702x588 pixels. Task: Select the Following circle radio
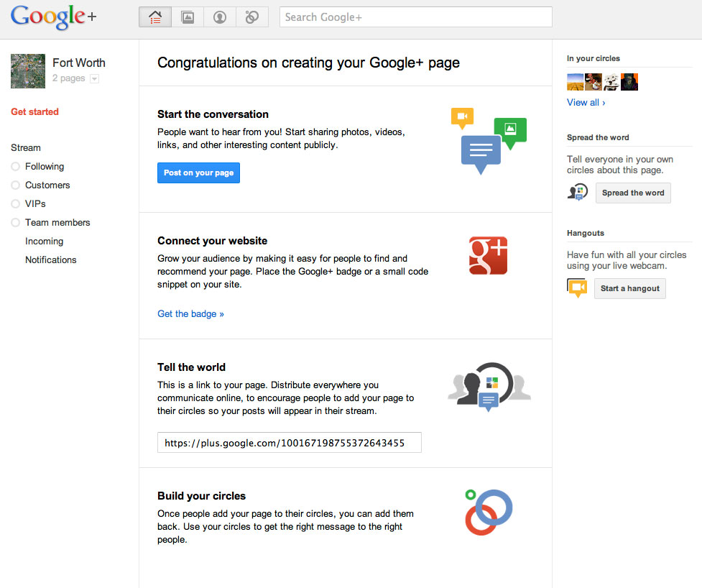[x=16, y=167]
